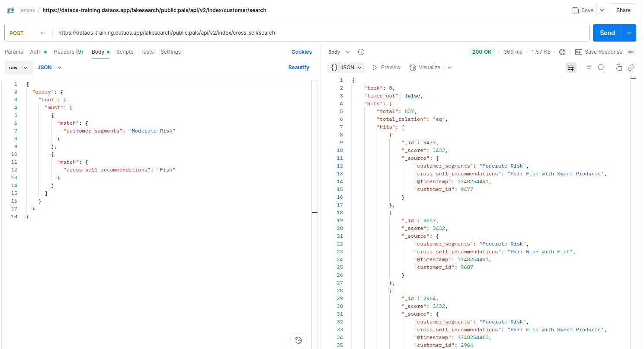This screenshot has height=349, width=644.
Task: Click the HTTP request type icon
Action: [10, 10]
